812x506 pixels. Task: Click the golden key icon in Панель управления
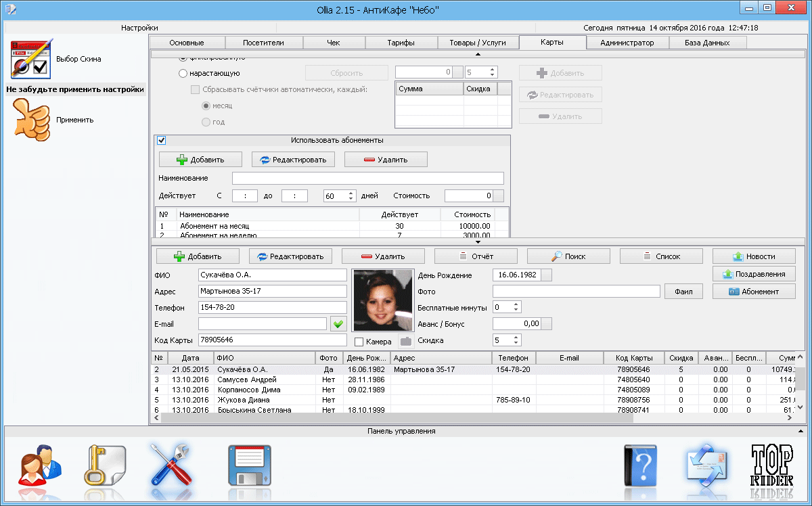(104, 465)
